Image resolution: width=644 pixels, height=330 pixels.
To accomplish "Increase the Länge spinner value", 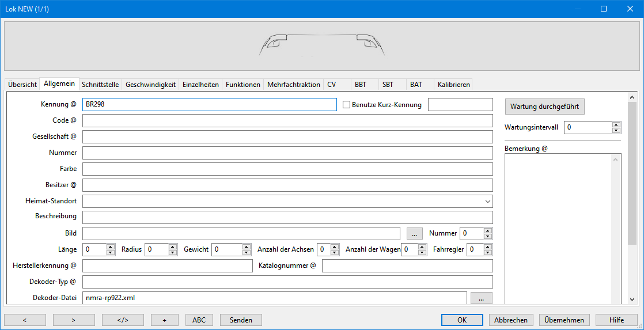I will click(x=111, y=246).
